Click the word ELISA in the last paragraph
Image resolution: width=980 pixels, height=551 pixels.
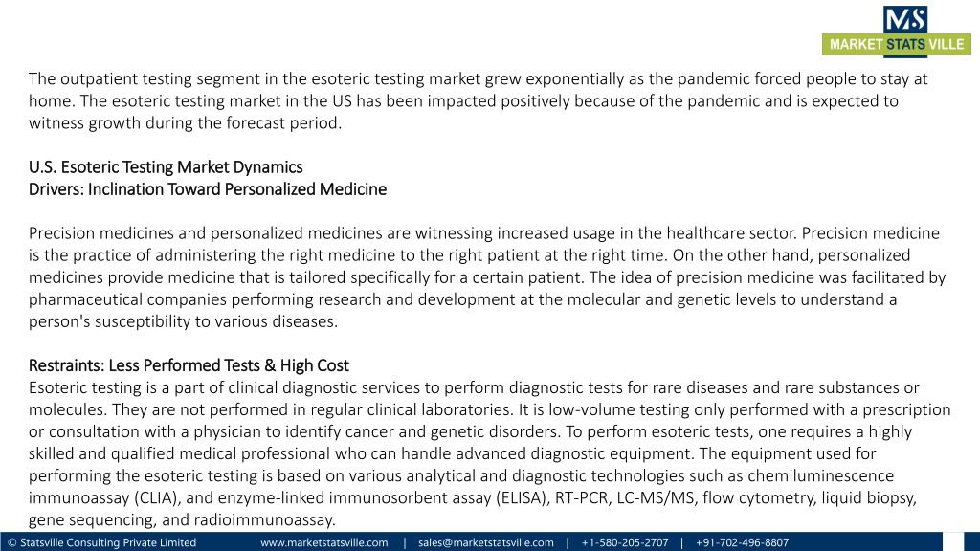tap(521, 497)
